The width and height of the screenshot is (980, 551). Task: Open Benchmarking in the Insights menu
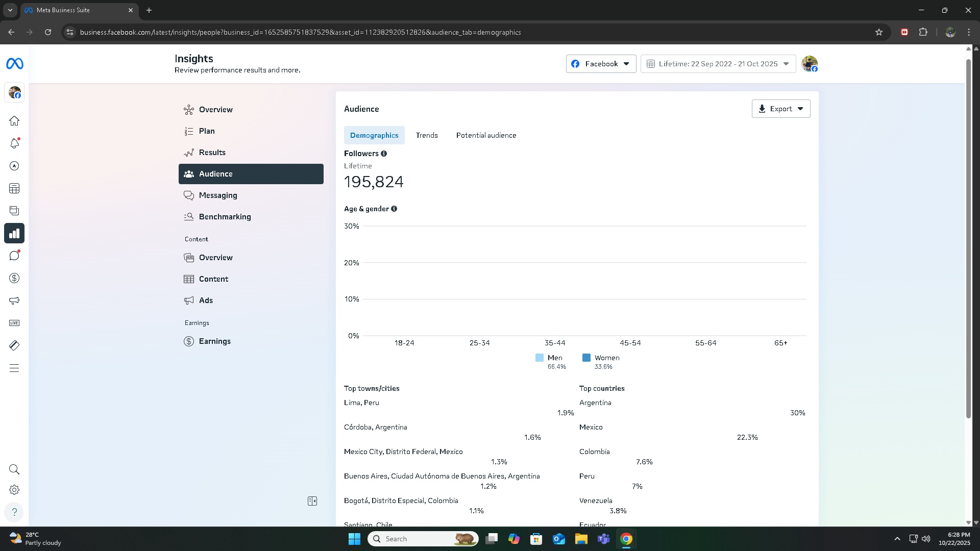225,217
